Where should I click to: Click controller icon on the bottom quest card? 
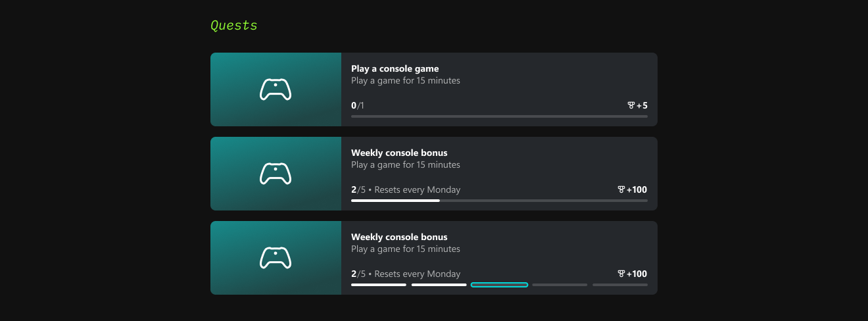tap(276, 258)
